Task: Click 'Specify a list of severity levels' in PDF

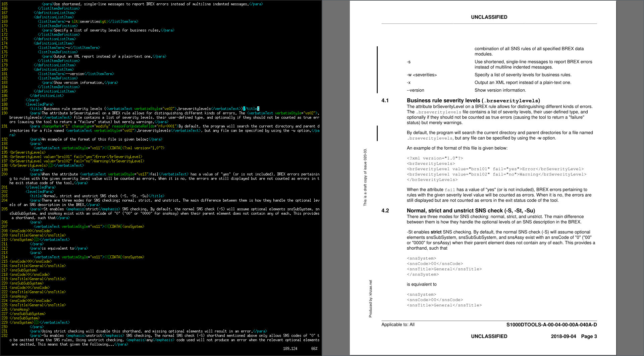Action: (523, 75)
